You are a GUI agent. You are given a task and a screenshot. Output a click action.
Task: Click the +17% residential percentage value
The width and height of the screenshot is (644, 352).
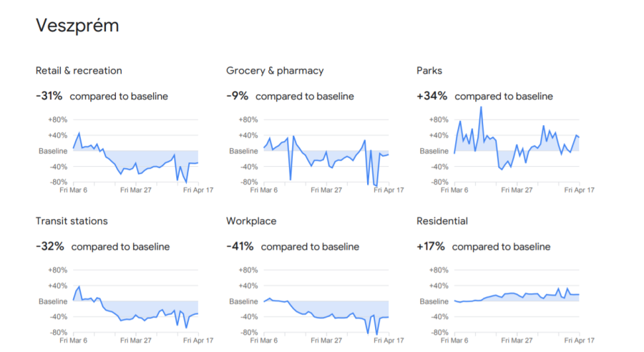(431, 246)
